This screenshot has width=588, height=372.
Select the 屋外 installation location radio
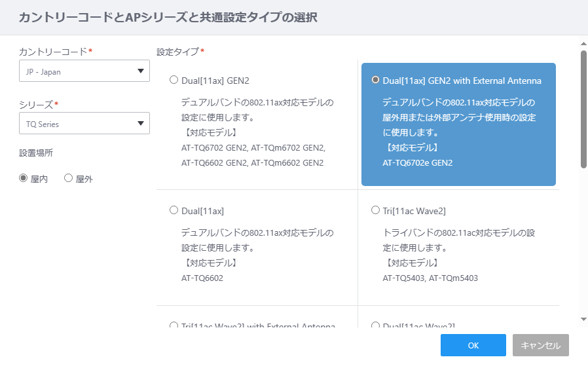pyautogui.click(x=68, y=178)
